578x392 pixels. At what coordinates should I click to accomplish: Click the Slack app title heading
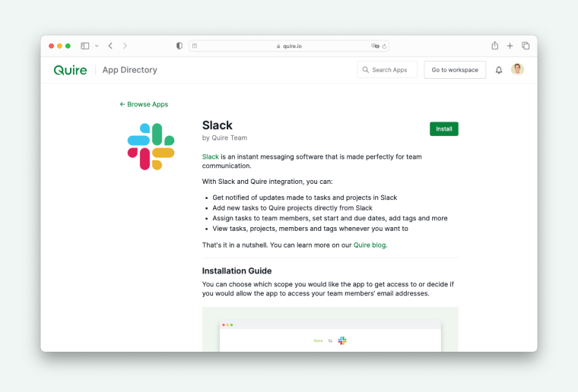[x=217, y=125]
